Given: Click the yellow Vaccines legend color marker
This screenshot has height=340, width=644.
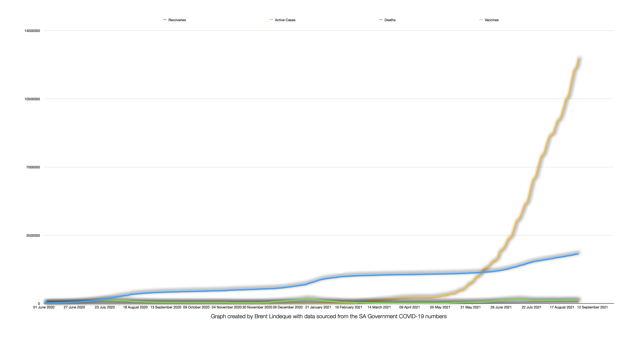Looking at the screenshot, I should 481,20.
